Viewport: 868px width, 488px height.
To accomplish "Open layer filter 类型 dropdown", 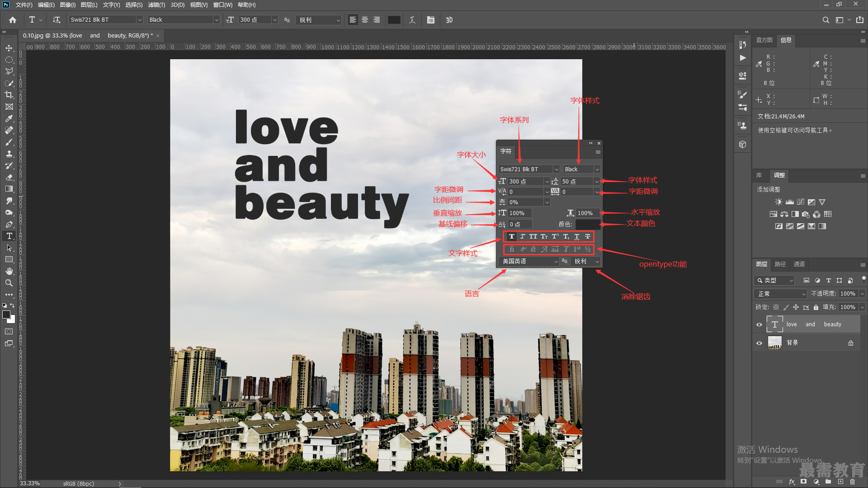I will [774, 281].
